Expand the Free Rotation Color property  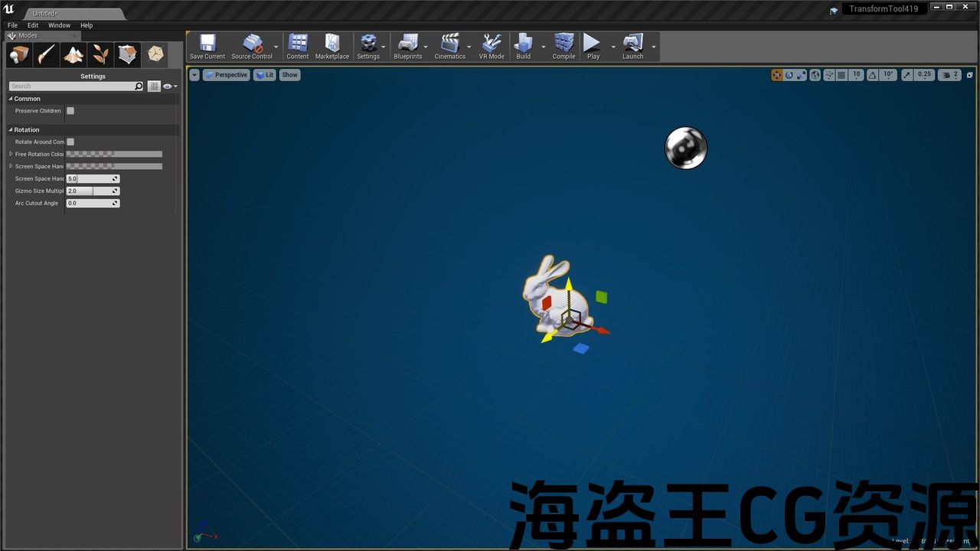pyautogui.click(x=11, y=154)
